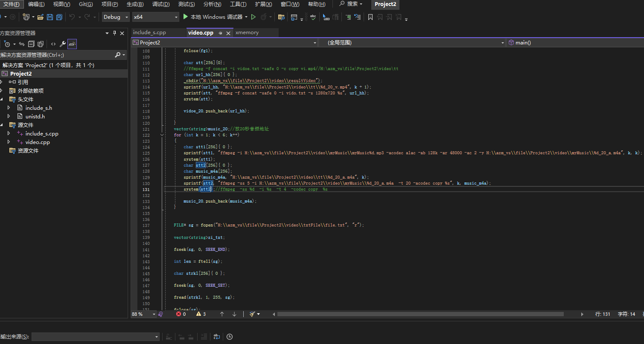Click the Undo arrow icon
This screenshot has height=344, width=644.
pyautogui.click(x=72, y=17)
